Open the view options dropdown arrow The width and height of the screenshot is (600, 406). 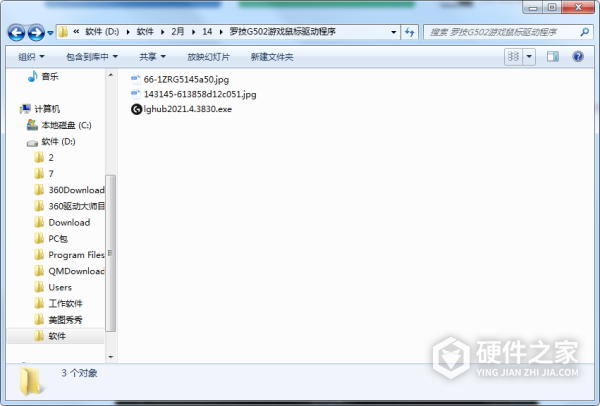click(x=529, y=57)
